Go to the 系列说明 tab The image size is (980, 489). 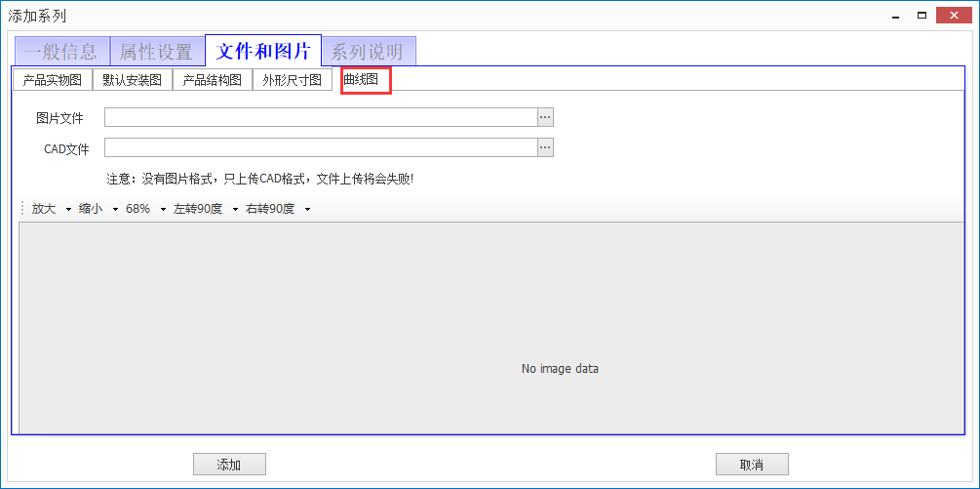369,52
